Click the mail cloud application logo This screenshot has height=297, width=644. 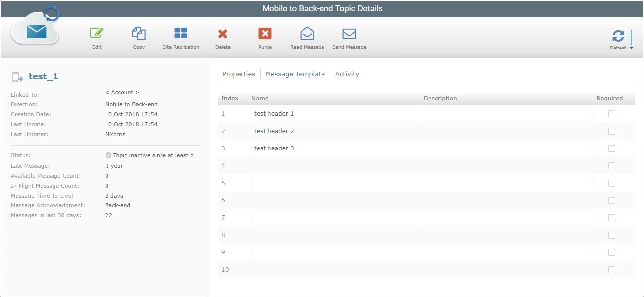click(x=35, y=30)
